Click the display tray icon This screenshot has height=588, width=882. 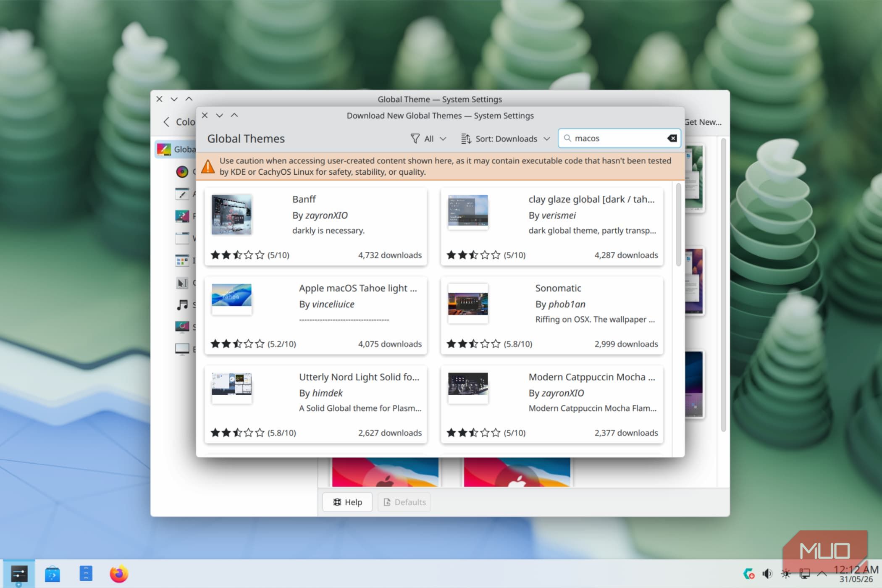[804, 574]
